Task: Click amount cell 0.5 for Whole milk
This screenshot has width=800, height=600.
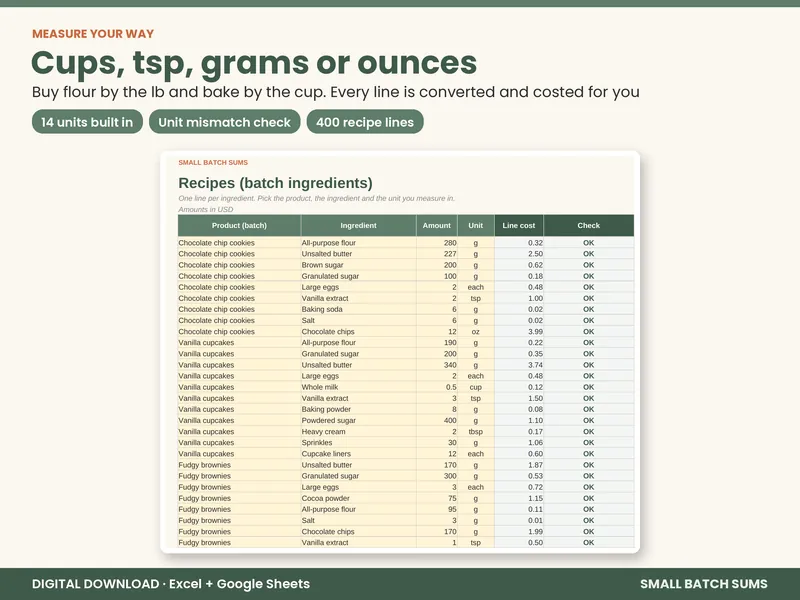Action: coord(437,387)
